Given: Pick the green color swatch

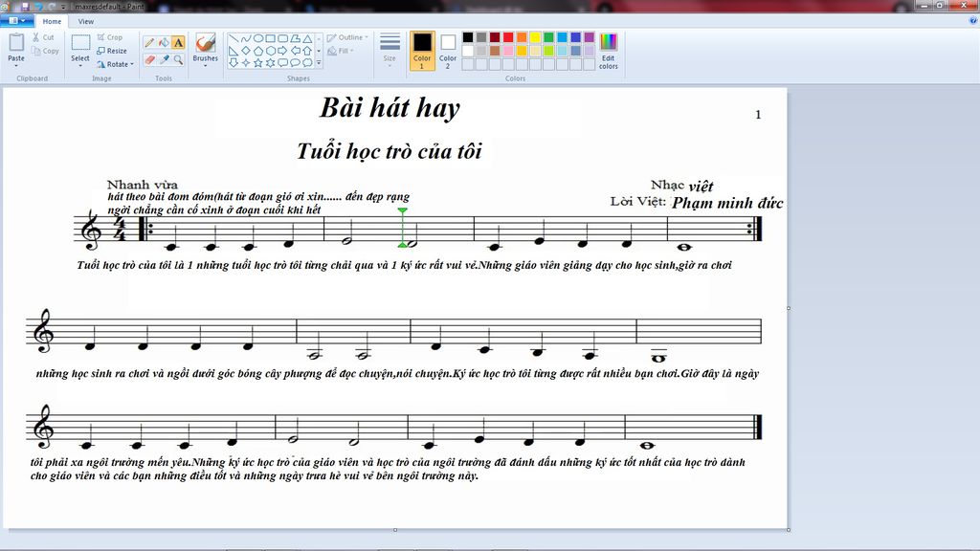Looking at the screenshot, I should click(x=548, y=37).
